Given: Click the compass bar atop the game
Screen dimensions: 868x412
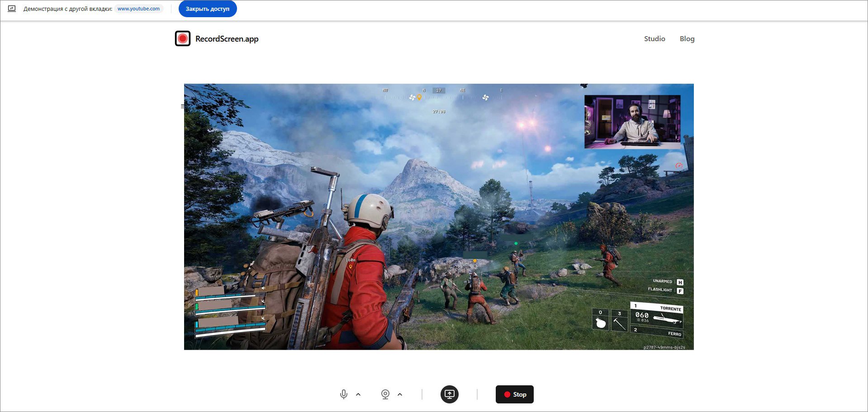Looking at the screenshot, I should 442,94.
